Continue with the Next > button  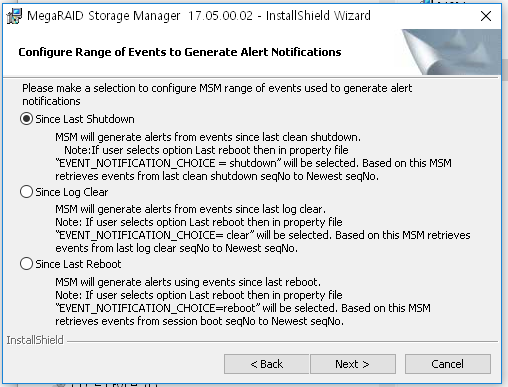[353, 364]
